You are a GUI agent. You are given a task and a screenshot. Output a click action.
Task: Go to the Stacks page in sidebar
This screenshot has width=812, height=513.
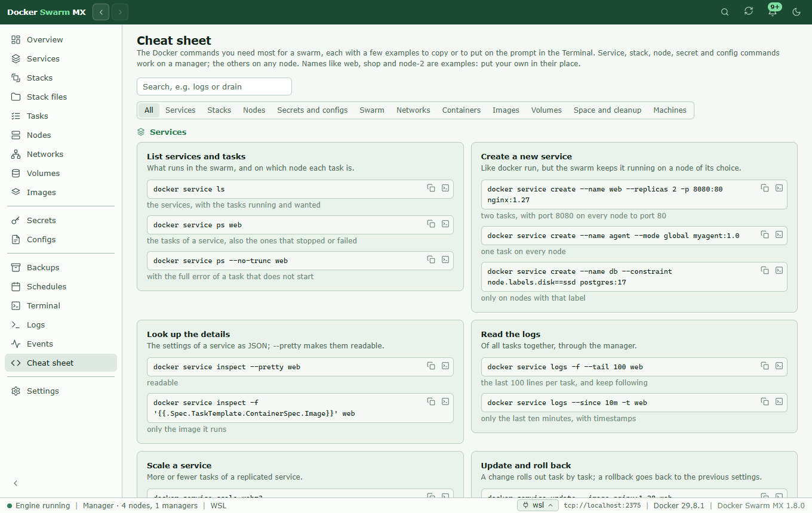(x=61, y=78)
